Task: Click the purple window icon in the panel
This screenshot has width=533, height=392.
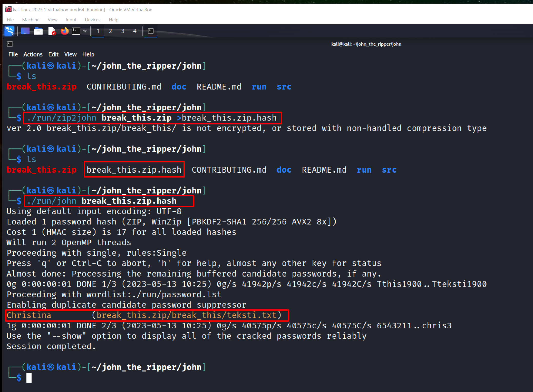Action: pyautogui.click(x=25, y=31)
